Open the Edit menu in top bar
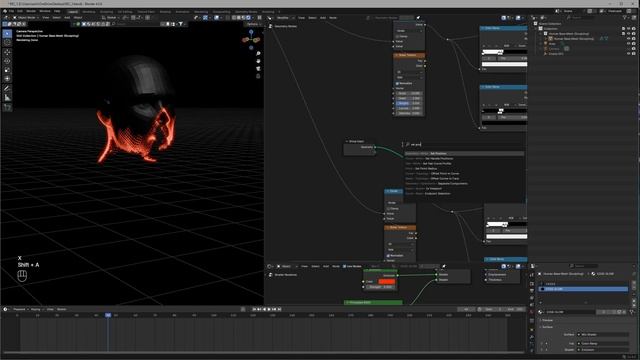The image size is (640, 360). [20, 11]
